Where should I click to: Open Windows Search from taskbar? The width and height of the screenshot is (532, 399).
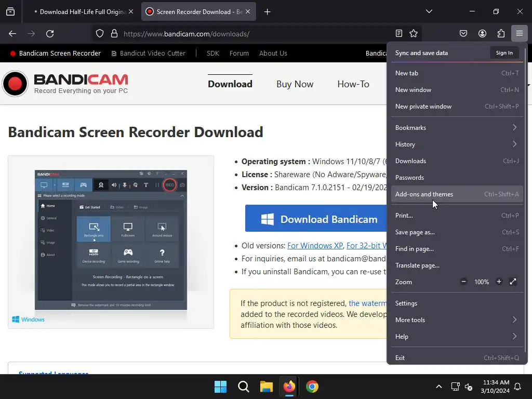(x=244, y=387)
